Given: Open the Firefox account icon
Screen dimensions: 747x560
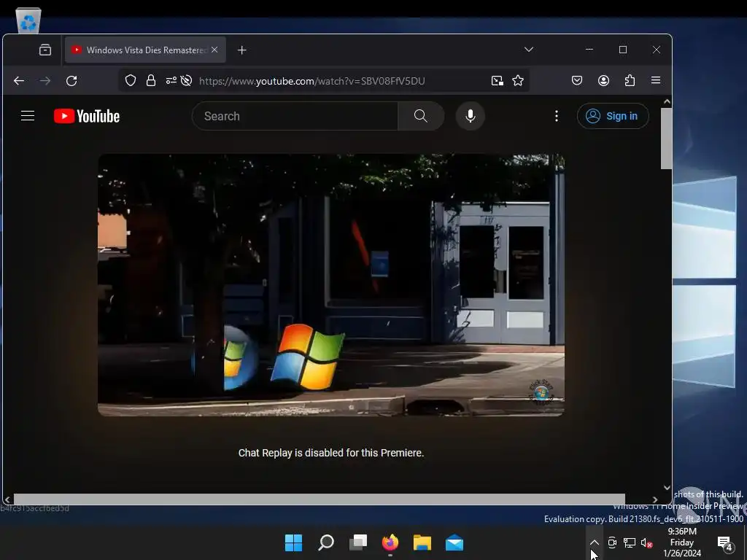Looking at the screenshot, I should 603,80.
